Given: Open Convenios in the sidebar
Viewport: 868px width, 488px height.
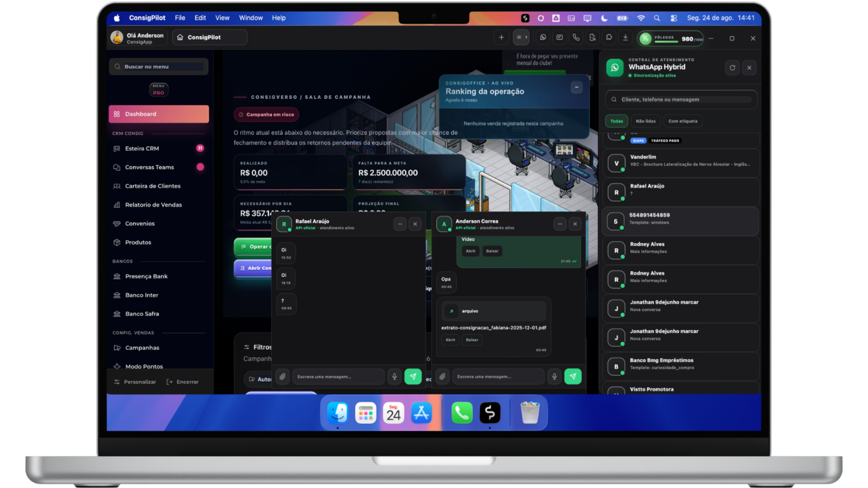Looking at the screenshot, I should click(x=158, y=223).
